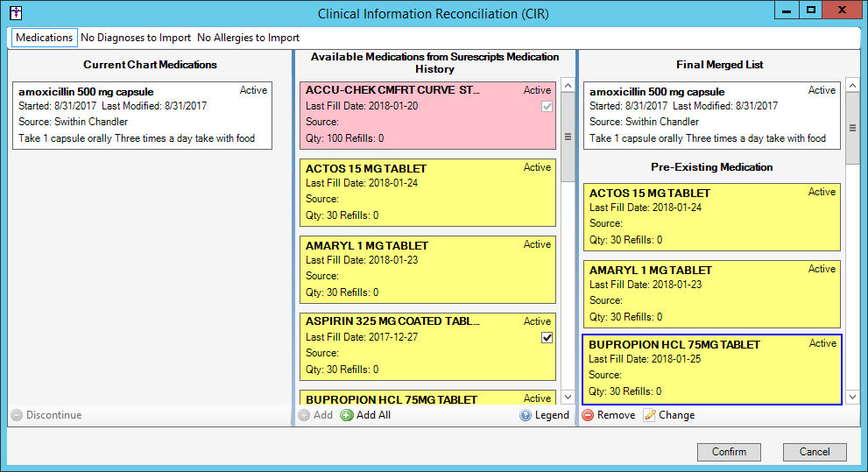Image resolution: width=868 pixels, height=472 pixels.
Task: Select ACCU-CHEK CMFRT CURVE pink card
Action: pyautogui.click(x=427, y=115)
